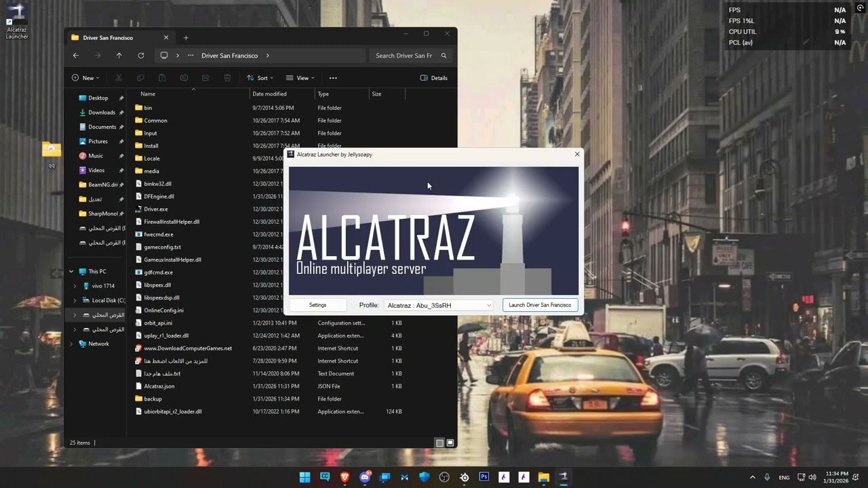Click Launch Driver San Francisco button

(540, 305)
